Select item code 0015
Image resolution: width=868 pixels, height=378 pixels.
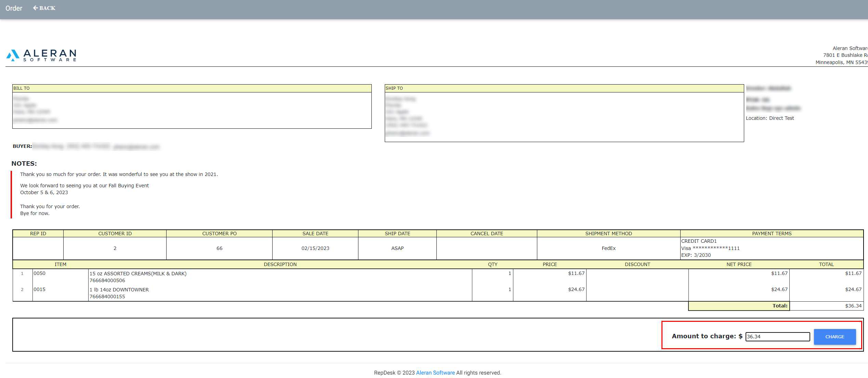coord(39,289)
